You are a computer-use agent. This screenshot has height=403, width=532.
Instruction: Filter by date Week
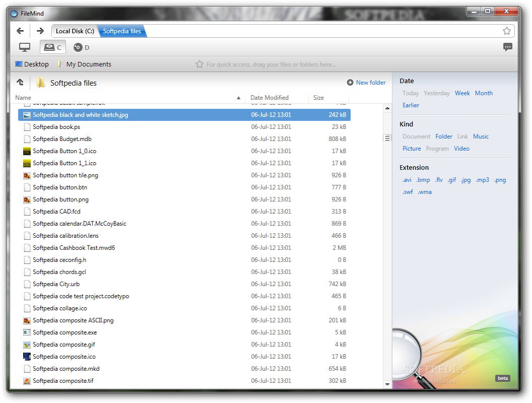coord(462,93)
